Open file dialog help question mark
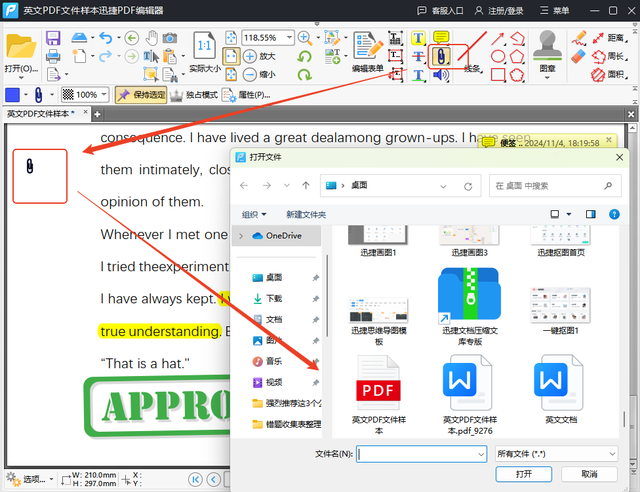Viewport: 640px width, 492px height. pyautogui.click(x=614, y=214)
